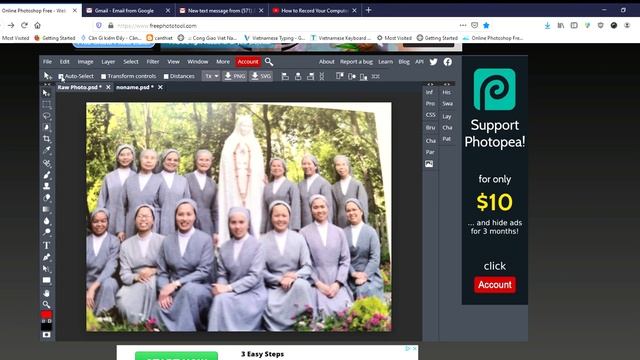Select the Move tool in the left toolbar
The height and width of the screenshot is (360, 640).
pos(46,93)
